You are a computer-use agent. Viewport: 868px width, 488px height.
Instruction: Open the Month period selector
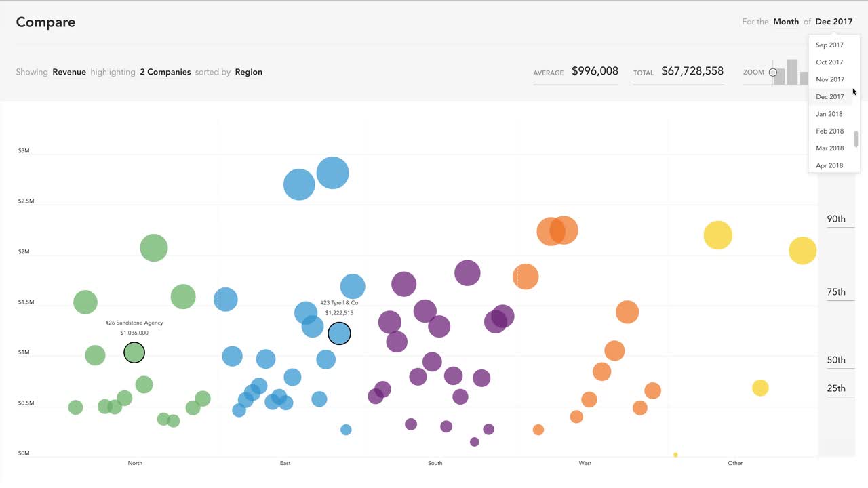click(786, 21)
